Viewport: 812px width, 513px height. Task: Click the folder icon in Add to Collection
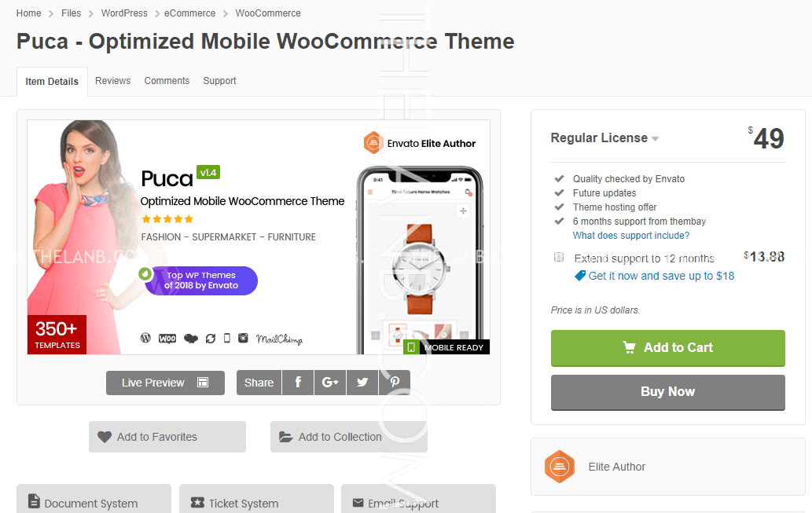click(x=286, y=437)
